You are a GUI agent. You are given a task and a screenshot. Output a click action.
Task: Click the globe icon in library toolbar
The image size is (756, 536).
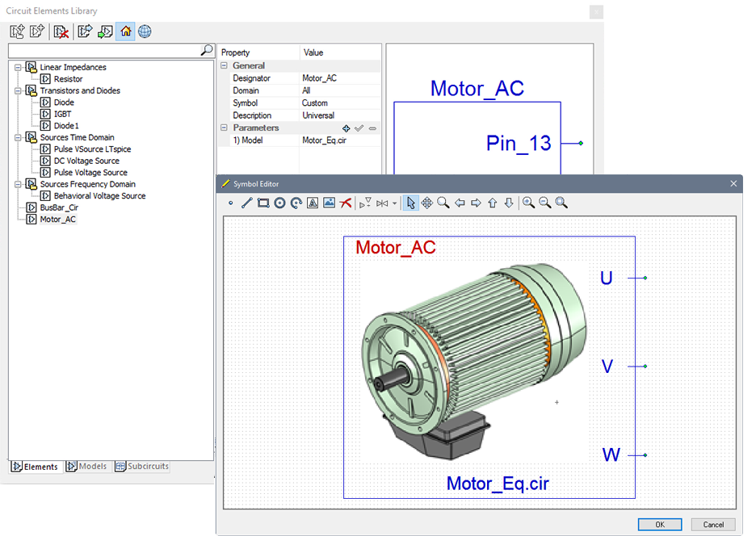(x=145, y=32)
